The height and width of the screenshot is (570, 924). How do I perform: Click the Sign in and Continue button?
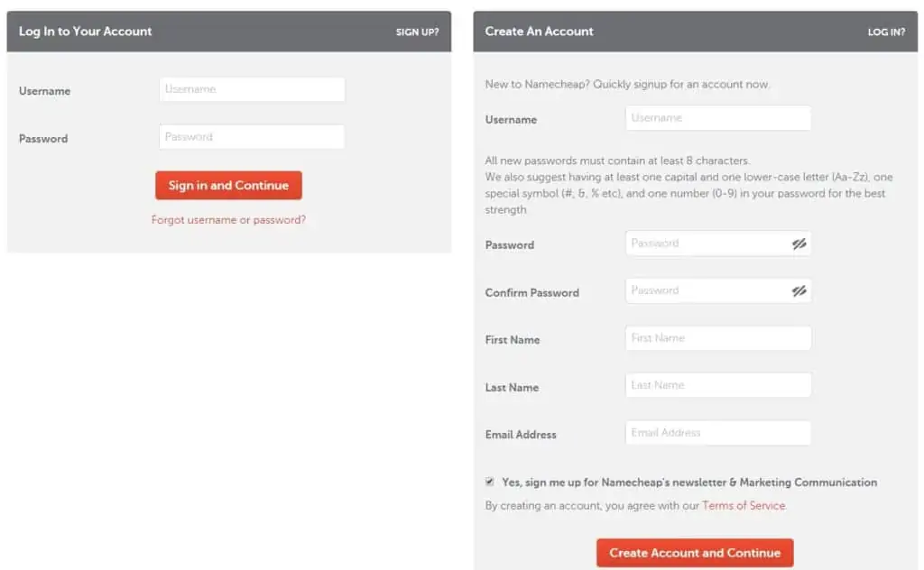coord(228,186)
